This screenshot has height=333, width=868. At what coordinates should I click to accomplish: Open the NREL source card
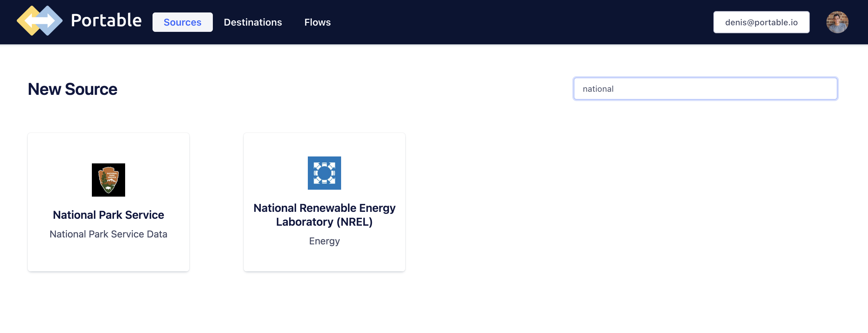coord(324,260)
